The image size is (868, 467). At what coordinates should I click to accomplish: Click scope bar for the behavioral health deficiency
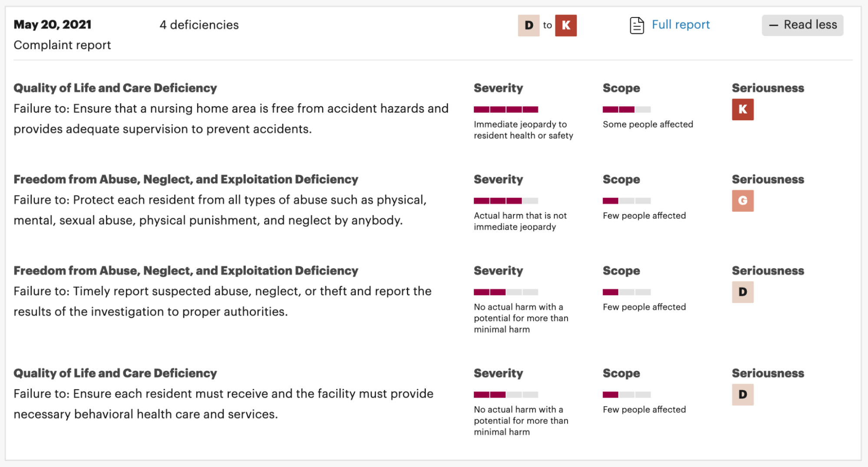[627, 395]
